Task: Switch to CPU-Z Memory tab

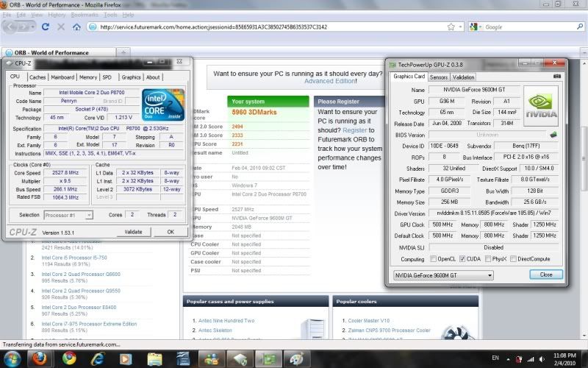Action: point(88,77)
